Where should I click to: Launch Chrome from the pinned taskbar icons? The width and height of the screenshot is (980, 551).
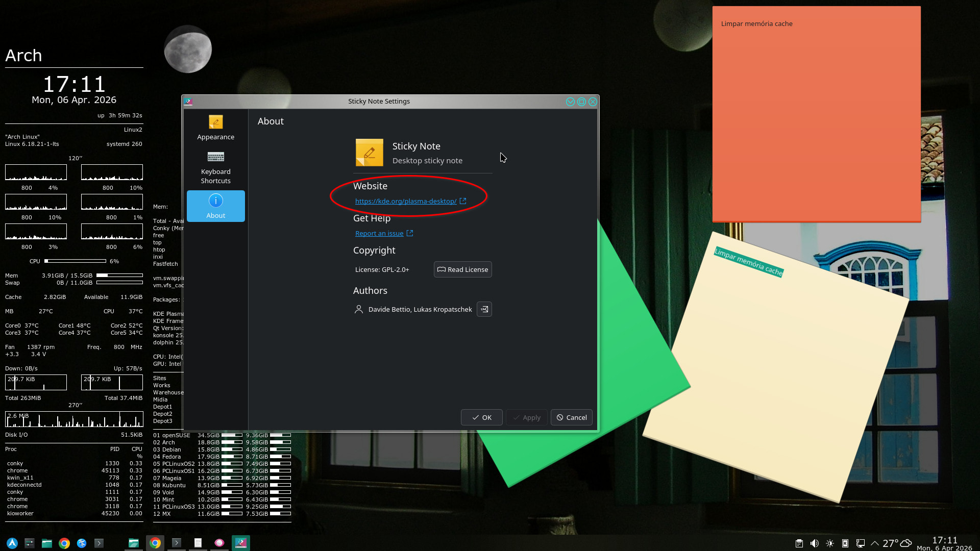(x=64, y=543)
